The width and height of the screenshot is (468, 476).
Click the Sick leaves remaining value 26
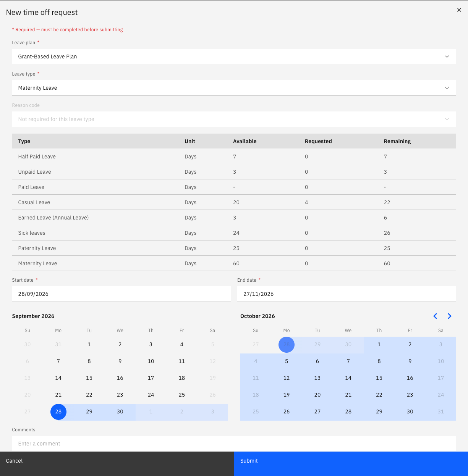pyautogui.click(x=387, y=233)
